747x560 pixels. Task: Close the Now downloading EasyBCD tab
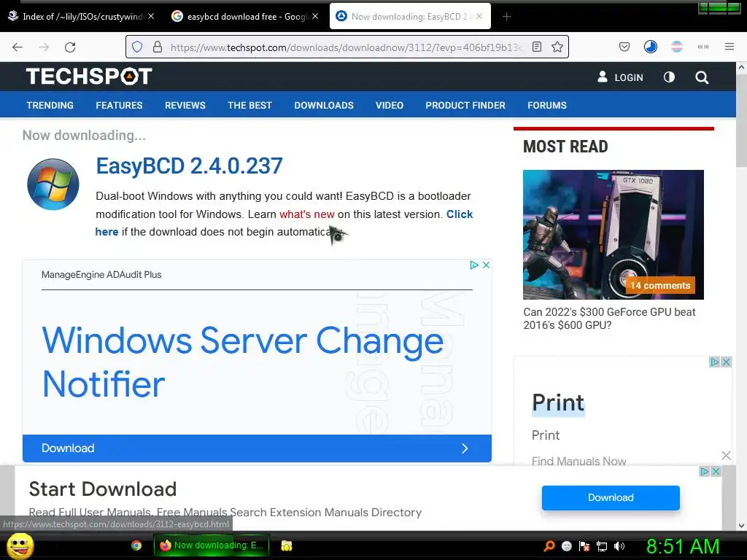coord(479,16)
